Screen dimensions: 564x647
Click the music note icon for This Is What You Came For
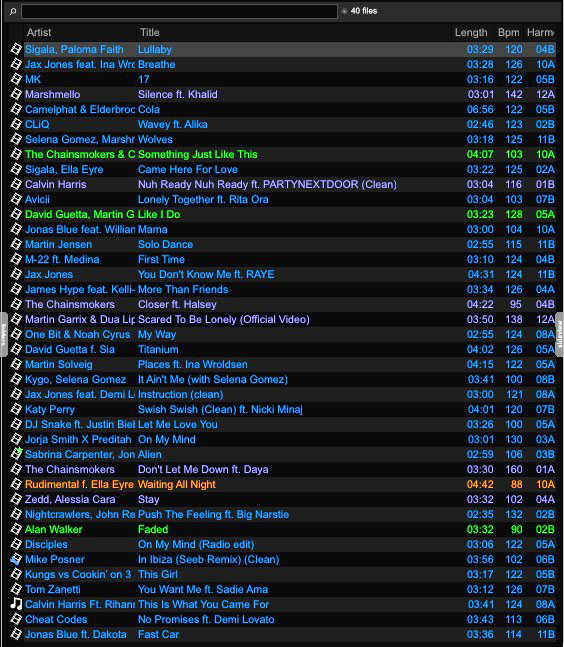pos(16,604)
